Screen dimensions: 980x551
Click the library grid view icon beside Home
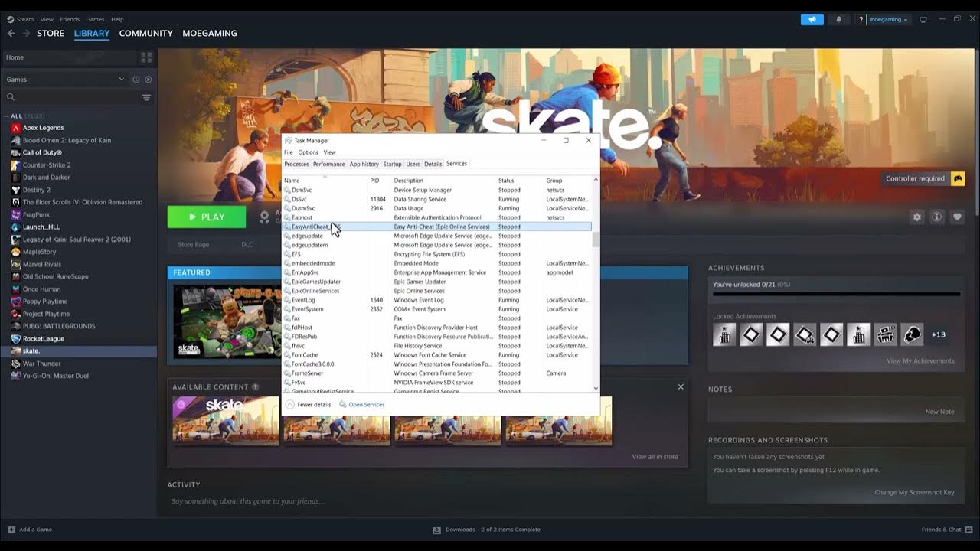click(x=146, y=57)
